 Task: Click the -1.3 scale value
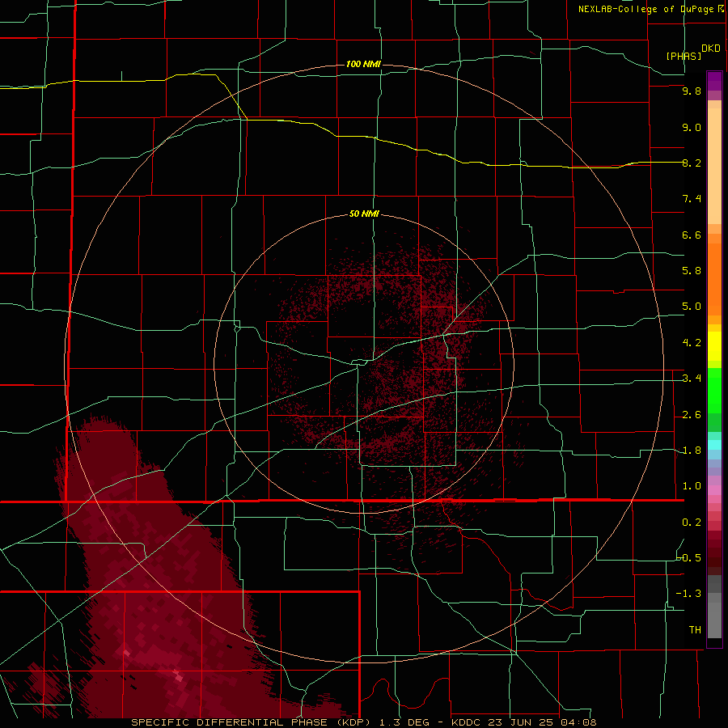tap(688, 594)
